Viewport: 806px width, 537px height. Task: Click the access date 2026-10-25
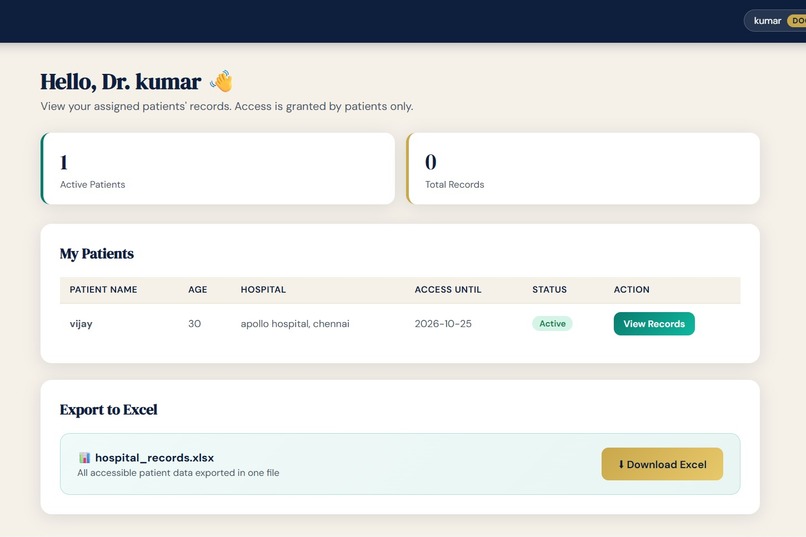pyautogui.click(x=443, y=324)
